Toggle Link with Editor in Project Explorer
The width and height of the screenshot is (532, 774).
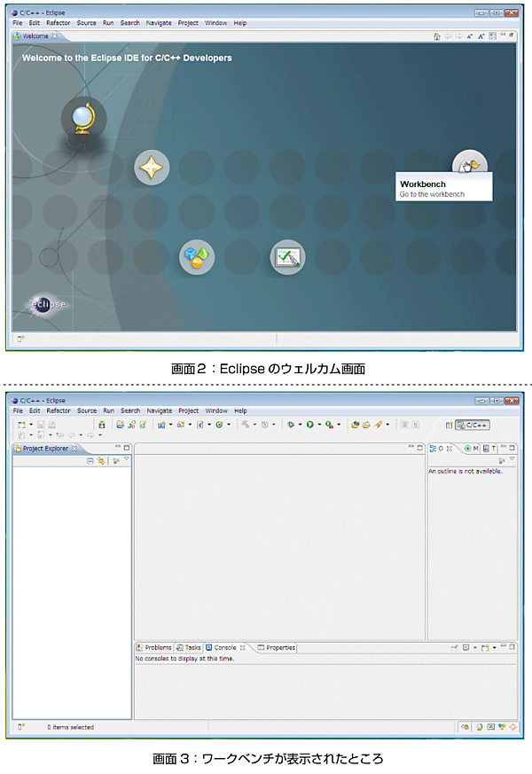point(101,460)
